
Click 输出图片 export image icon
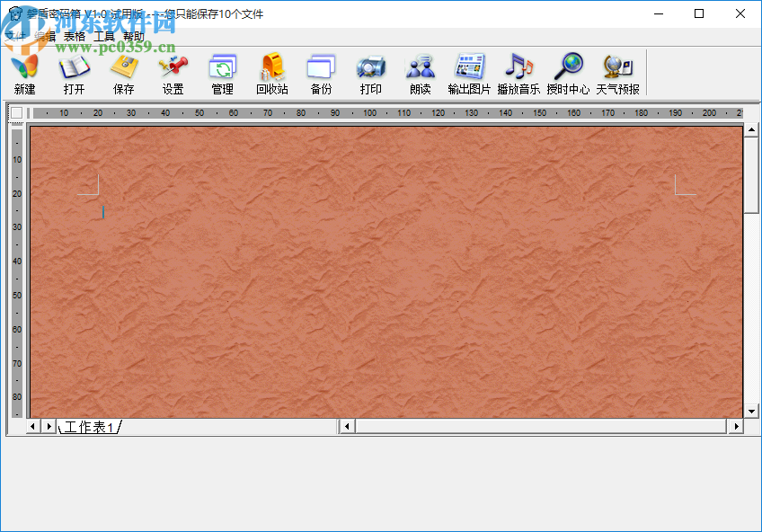tap(469, 74)
